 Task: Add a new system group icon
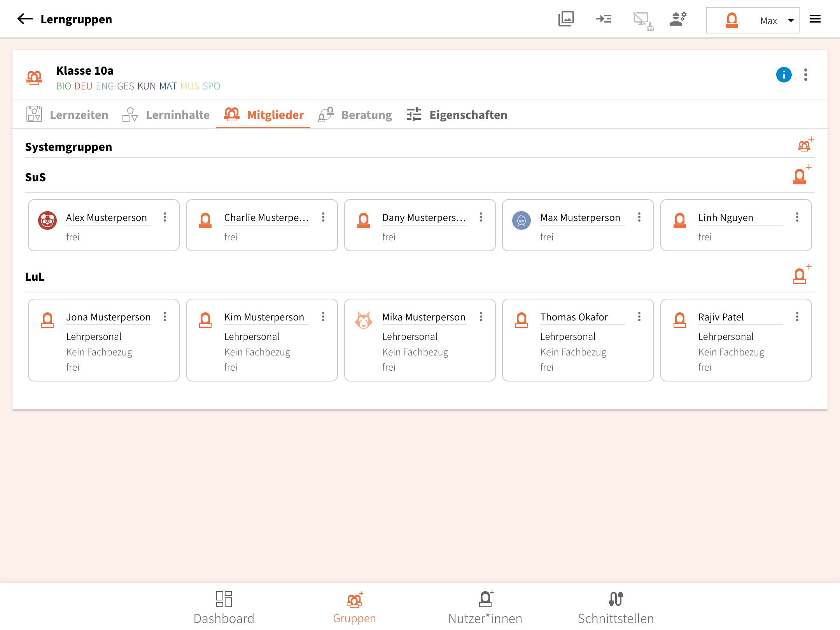pyautogui.click(x=805, y=145)
